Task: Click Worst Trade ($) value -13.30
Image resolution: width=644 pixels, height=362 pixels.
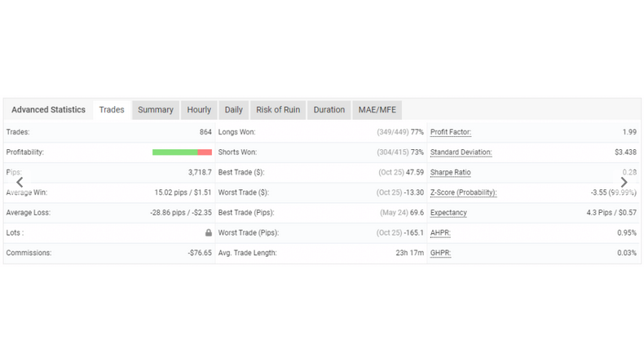Action: tap(414, 192)
